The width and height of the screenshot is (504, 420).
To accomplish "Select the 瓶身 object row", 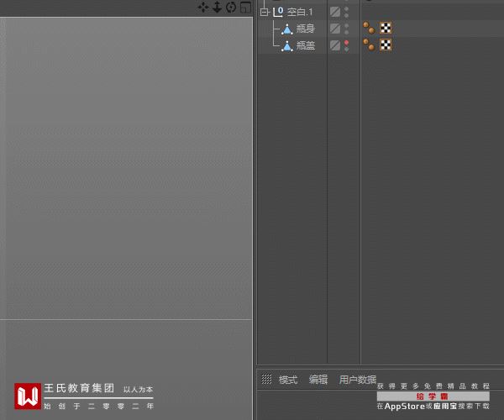I will [x=305, y=29].
